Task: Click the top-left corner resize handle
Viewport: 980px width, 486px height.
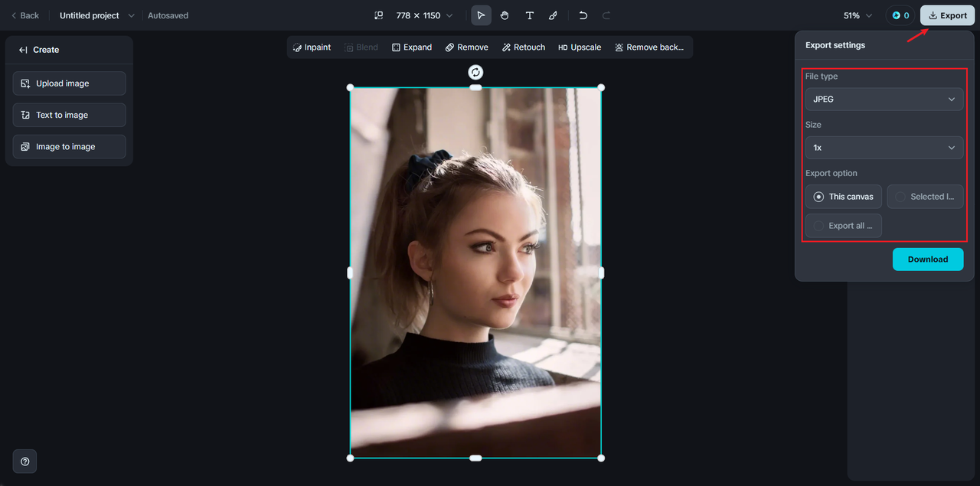Action: pos(351,87)
